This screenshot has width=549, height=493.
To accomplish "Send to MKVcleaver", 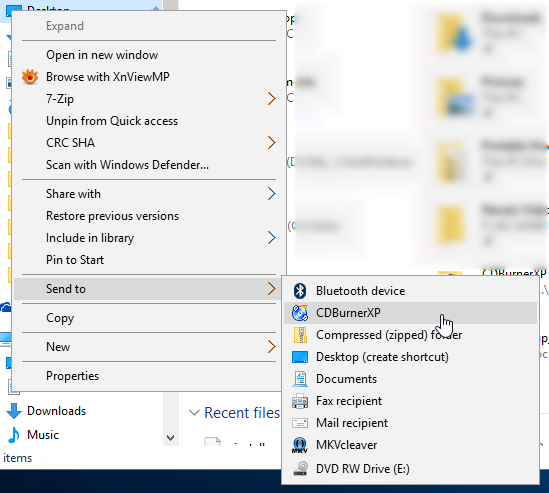I will point(410,445).
